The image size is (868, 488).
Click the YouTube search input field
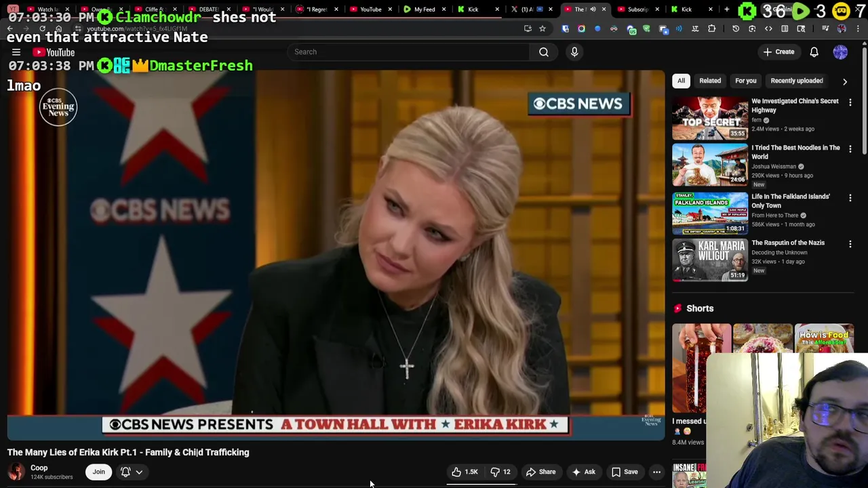409,52
